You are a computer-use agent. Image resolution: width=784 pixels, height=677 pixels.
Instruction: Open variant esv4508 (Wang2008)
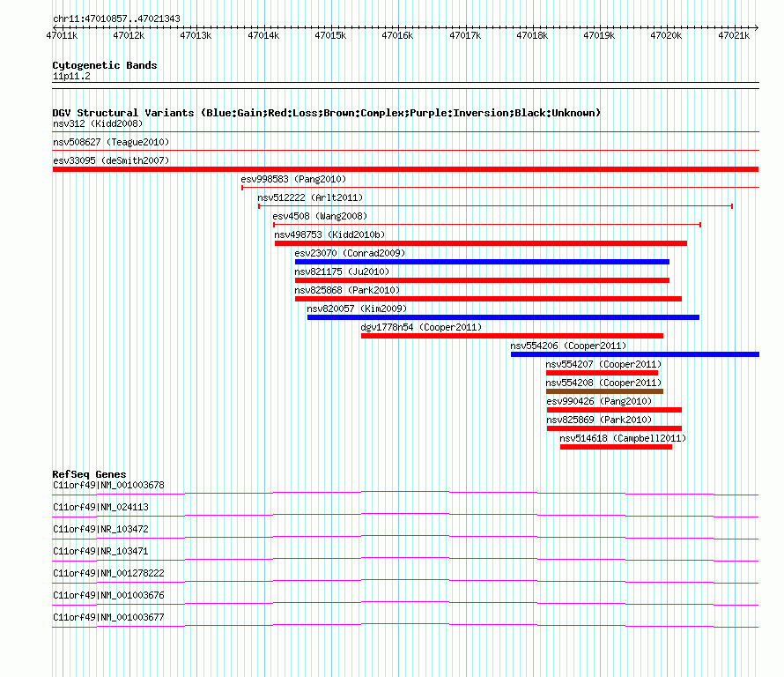[x=320, y=216]
